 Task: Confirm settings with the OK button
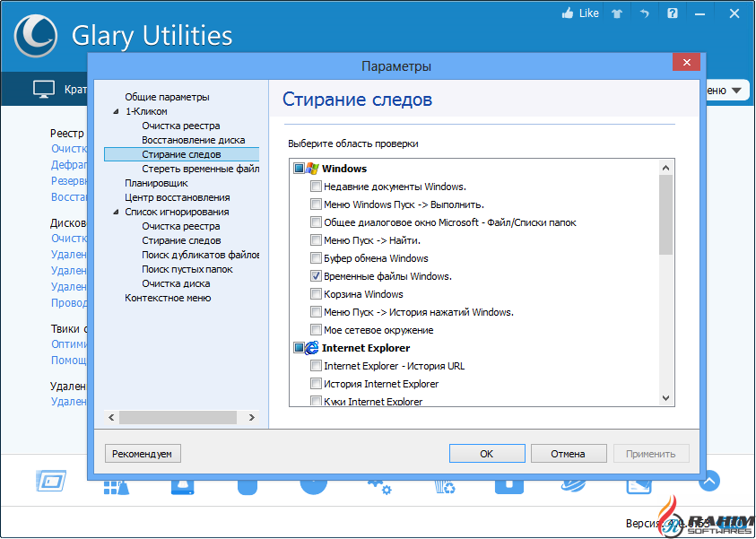pos(487,454)
